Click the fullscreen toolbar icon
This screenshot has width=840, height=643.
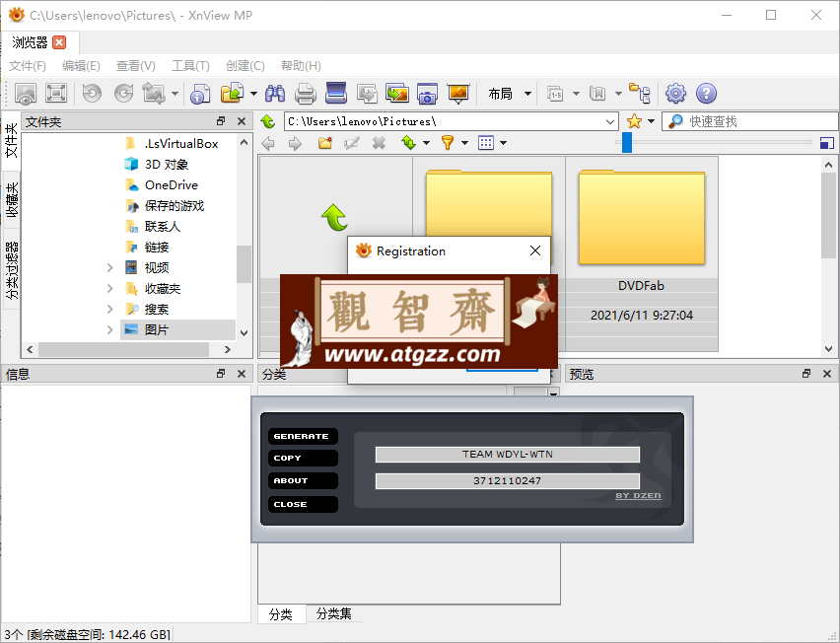click(56, 94)
